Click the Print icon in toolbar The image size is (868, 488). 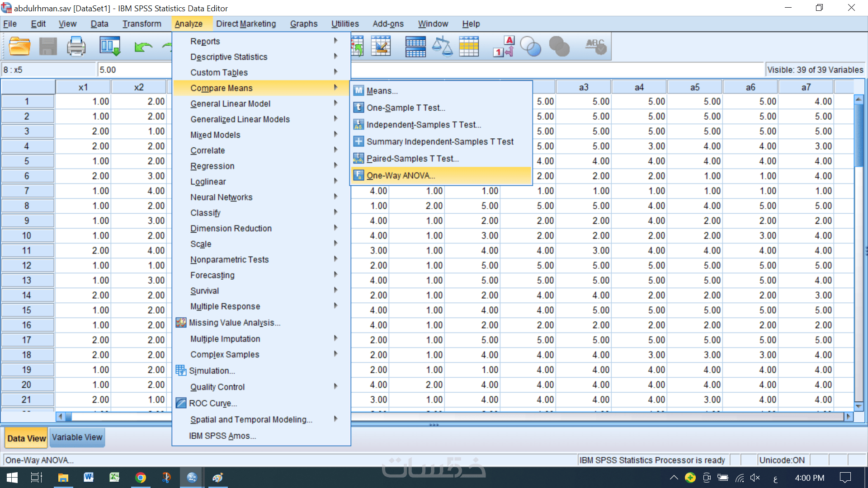coord(76,47)
